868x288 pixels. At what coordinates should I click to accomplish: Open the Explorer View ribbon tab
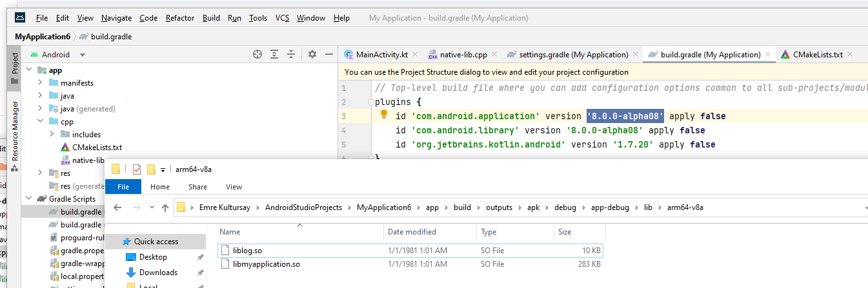(x=234, y=187)
